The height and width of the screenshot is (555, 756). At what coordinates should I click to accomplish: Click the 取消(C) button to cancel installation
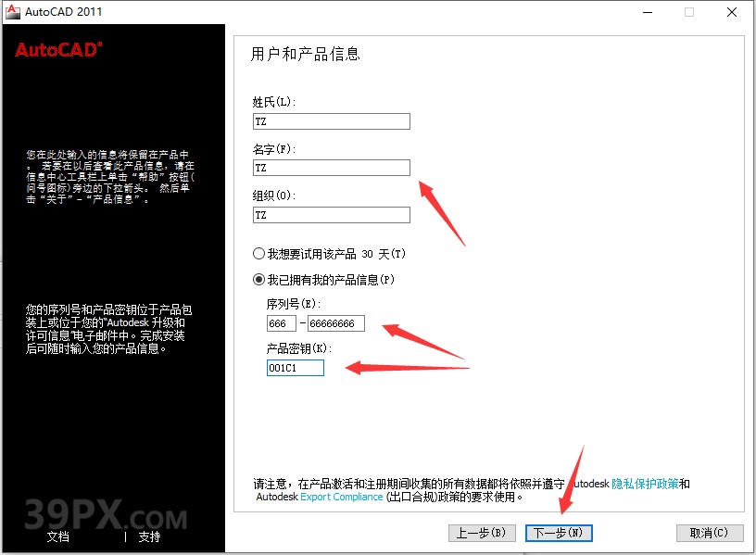coord(708,533)
